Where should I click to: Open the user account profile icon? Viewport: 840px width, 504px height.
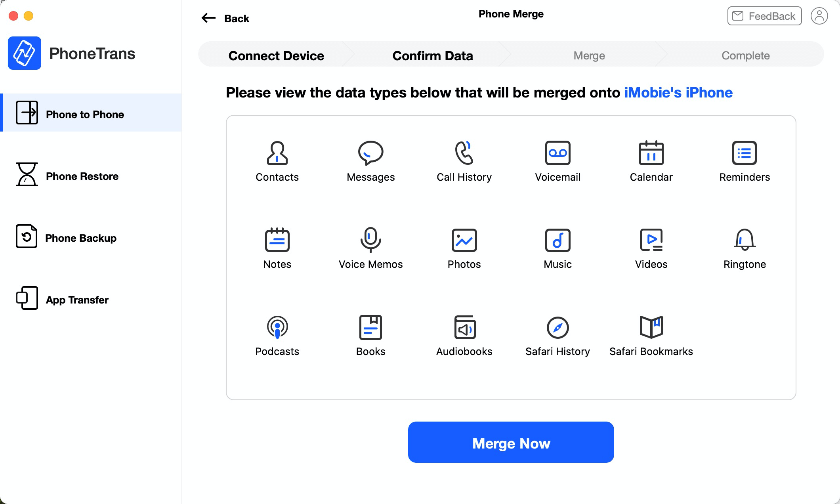click(x=819, y=16)
